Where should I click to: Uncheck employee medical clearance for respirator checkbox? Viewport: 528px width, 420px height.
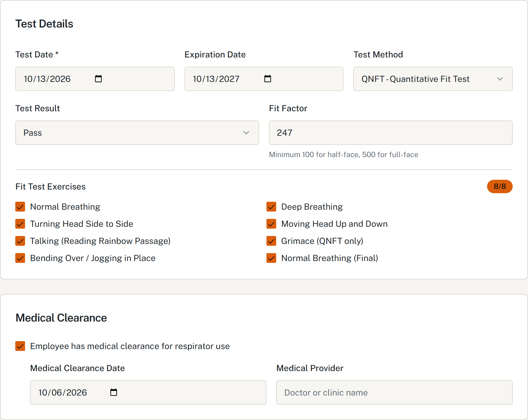point(20,346)
